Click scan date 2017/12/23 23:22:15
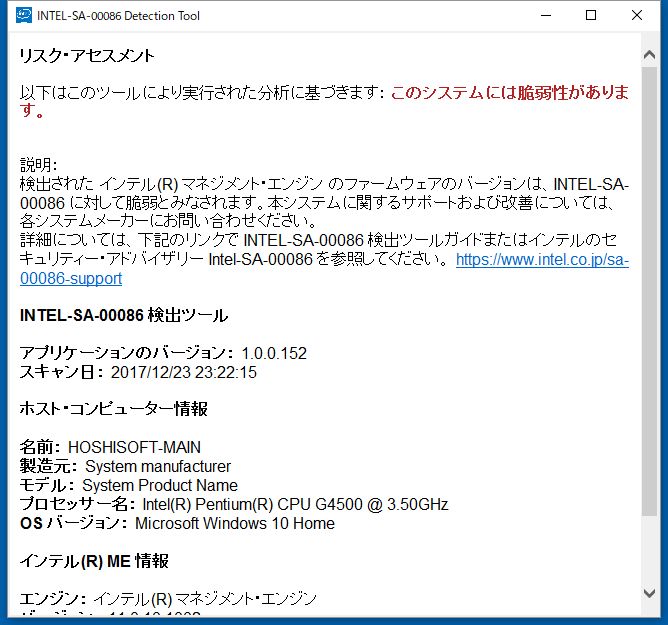Image resolution: width=668 pixels, height=625 pixels. [x=184, y=372]
